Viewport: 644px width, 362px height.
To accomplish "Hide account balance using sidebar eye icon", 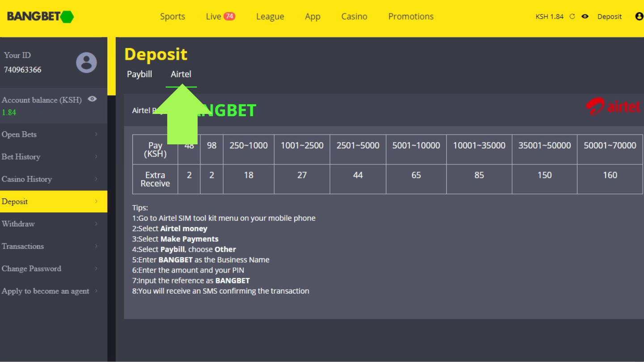I will (x=92, y=99).
